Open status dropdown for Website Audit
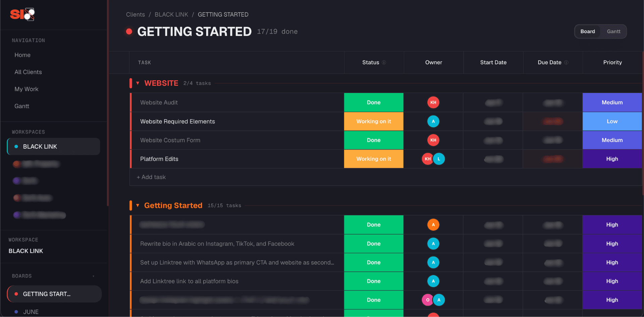The image size is (644, 317). pos(374,102)
